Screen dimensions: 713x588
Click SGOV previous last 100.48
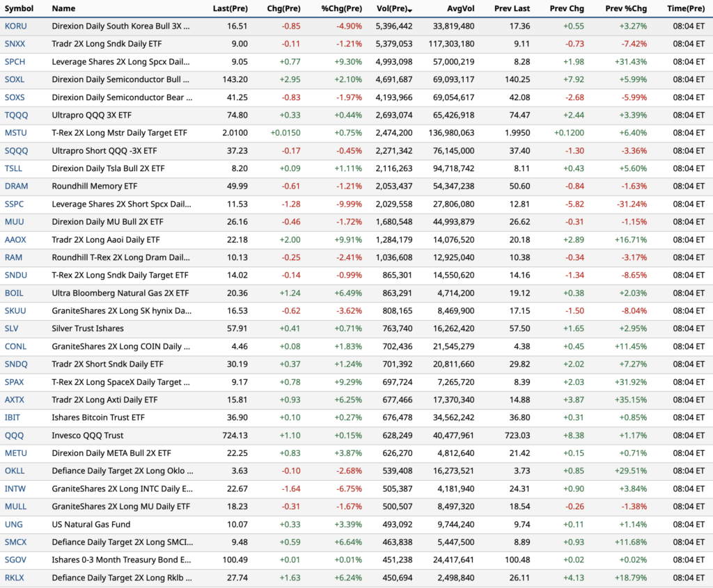(517, 560)
